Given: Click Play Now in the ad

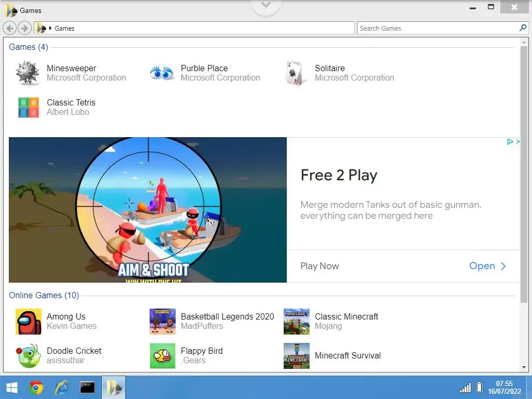Looking at the screenshot, I should tap(320, 266).
